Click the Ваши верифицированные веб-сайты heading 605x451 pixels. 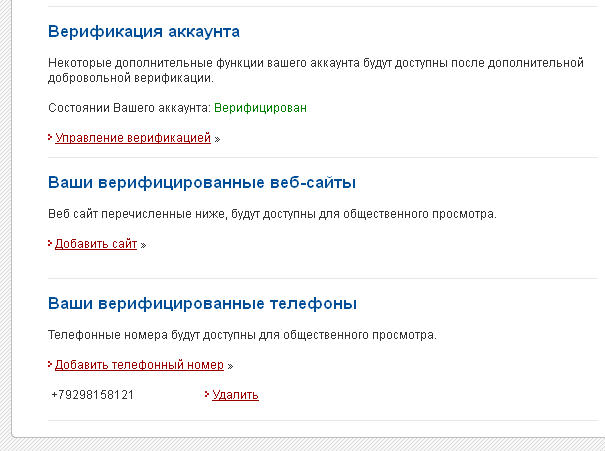point(202,182)
